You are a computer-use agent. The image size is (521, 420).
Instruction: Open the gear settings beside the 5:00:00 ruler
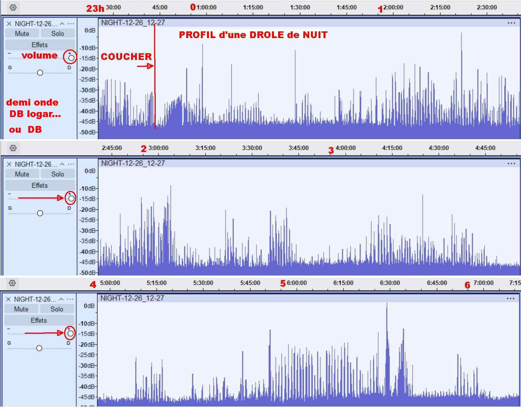click(x=12, y=283)
